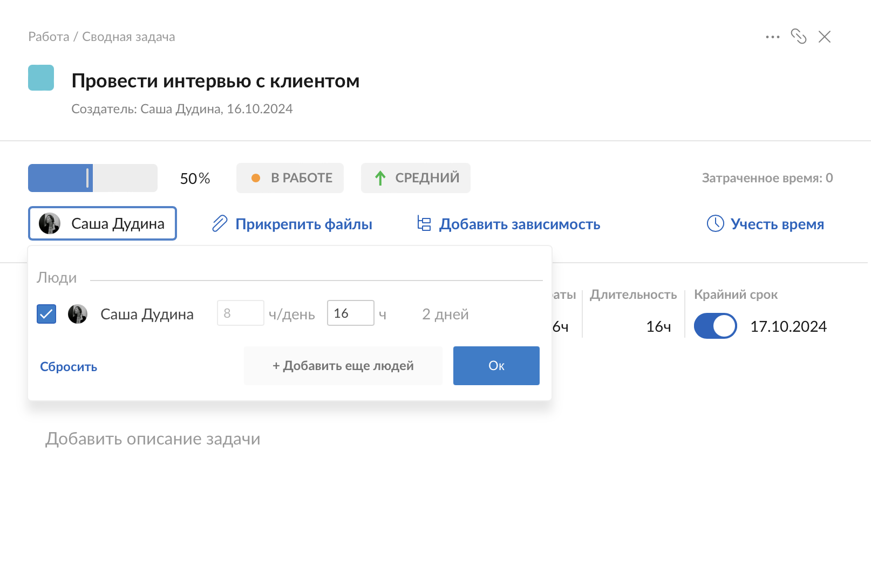Image resolution: width=871 pixels, height=588 pixels.
Task: Click the orange status dot in В РАБОТЕ
Action: (255, 176)
